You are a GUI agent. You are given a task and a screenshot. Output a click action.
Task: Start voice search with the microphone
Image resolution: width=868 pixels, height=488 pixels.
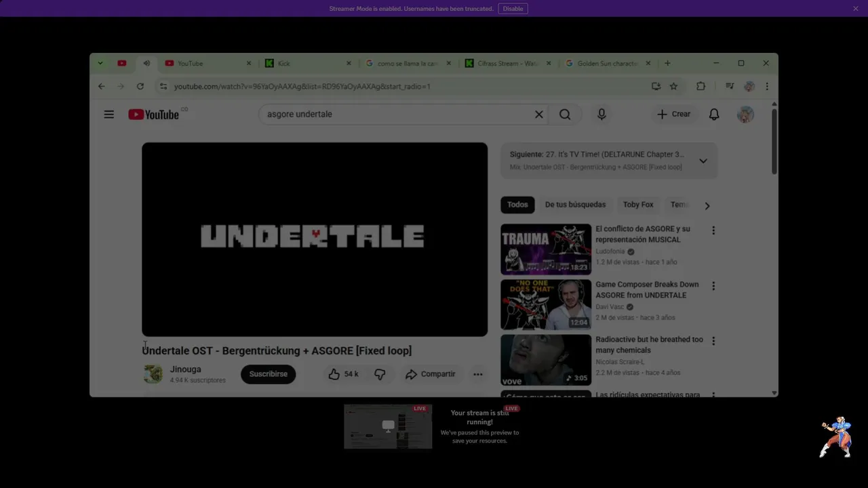click(x=601, y=115)
